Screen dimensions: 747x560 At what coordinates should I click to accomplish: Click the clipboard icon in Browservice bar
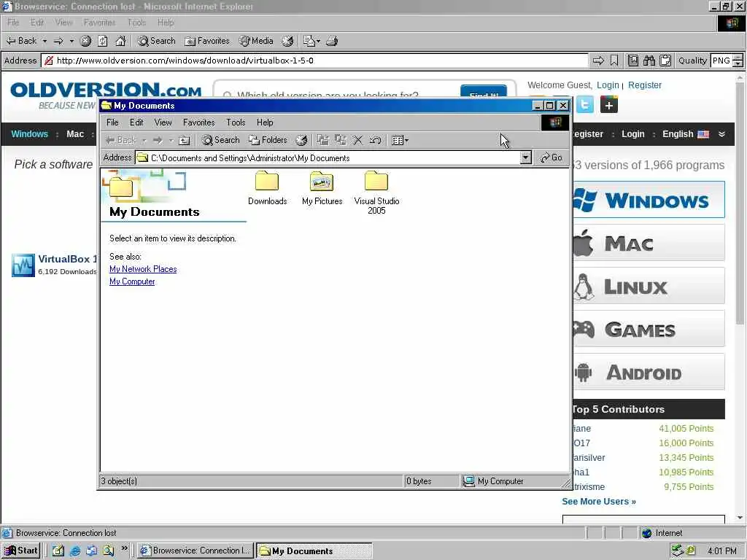[665, 61]
